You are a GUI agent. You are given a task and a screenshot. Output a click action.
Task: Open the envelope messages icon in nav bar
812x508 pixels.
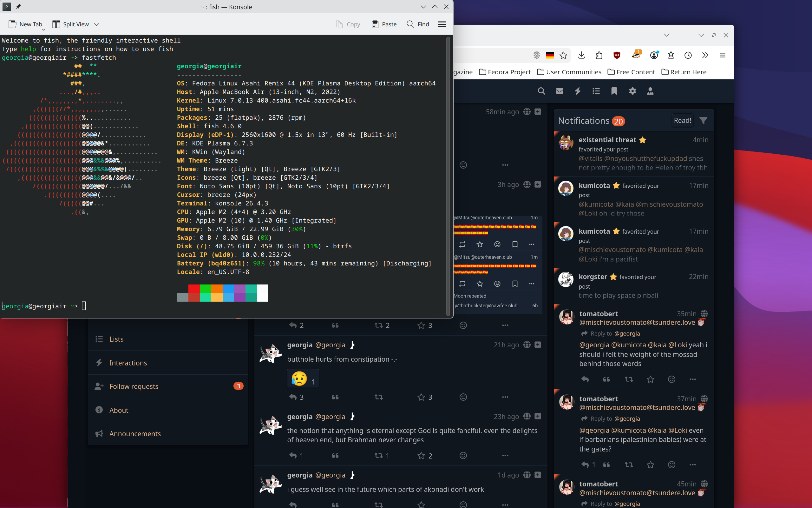pos(559,91)
